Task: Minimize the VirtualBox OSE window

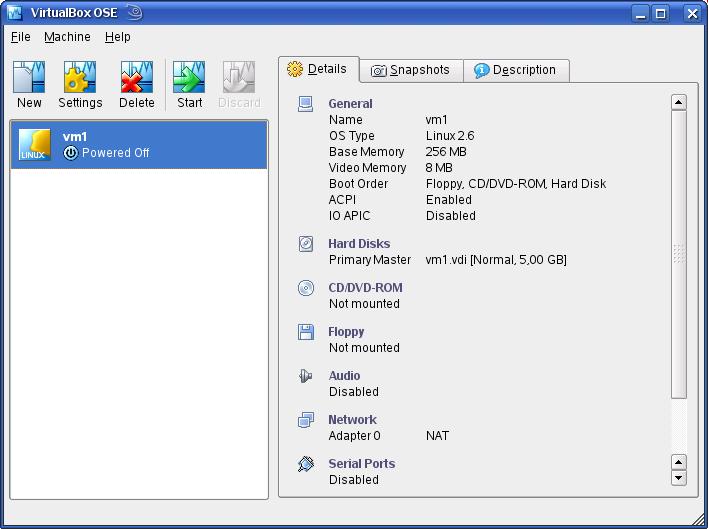Action: [641, 14]
